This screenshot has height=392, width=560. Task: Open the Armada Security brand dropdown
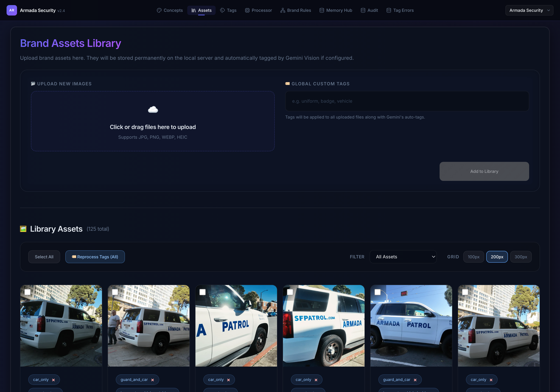click(x=529, y=10)
